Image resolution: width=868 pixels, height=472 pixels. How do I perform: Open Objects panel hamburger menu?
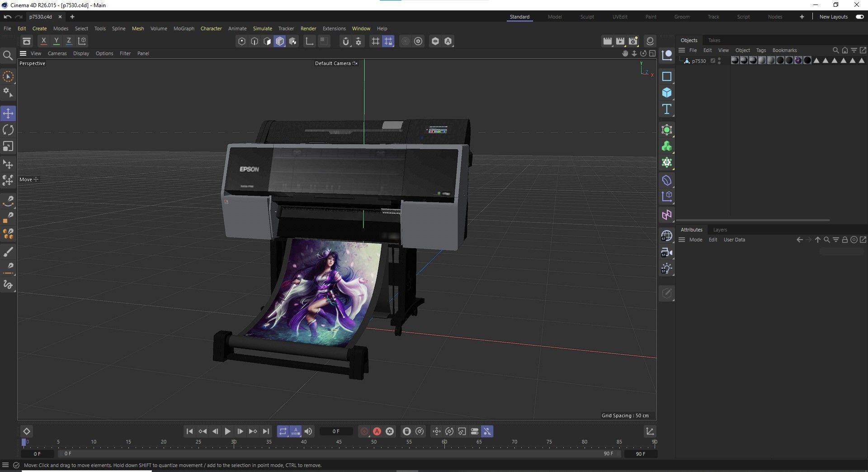[x=682, y=50]
